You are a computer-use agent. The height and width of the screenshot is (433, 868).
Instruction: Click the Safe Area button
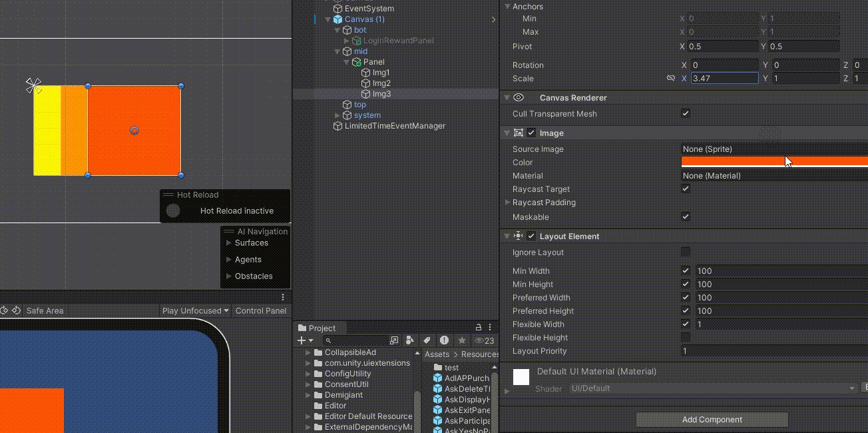coord(45,310)
